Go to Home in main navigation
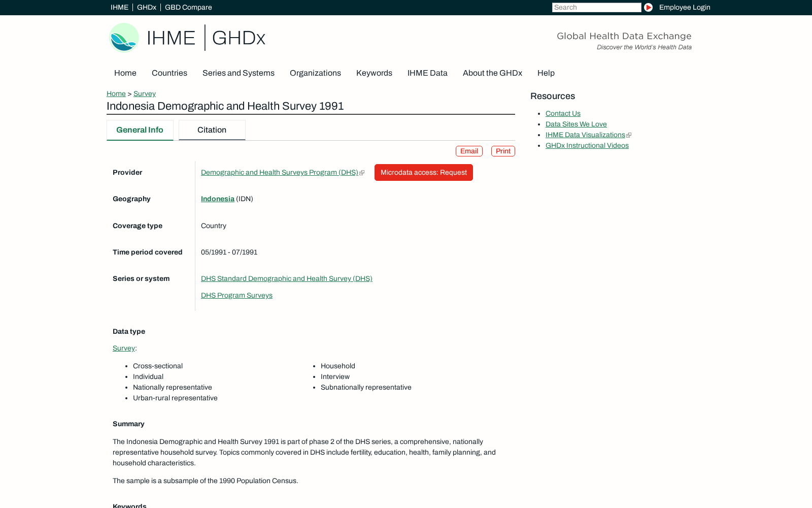Screen dimensions: 812x508 [x=125, y=73]
